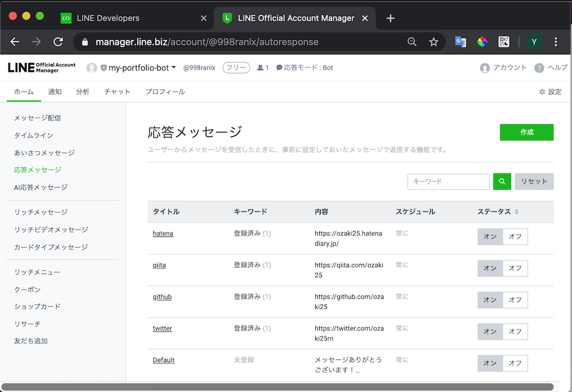Bookmark this page with the star icon
The width and height of the screenshot is (572, 392).
[x=433, y=42]
